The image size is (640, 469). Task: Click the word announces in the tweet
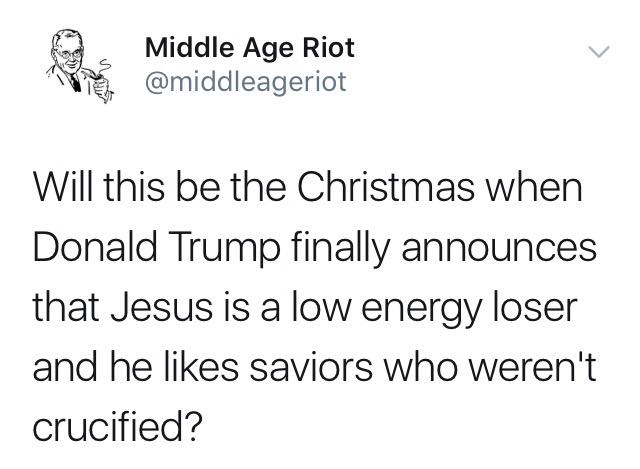(x=499, y=249)
